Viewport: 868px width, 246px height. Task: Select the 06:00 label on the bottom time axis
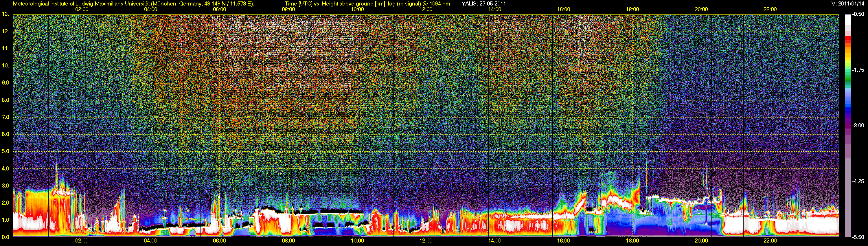219,241
